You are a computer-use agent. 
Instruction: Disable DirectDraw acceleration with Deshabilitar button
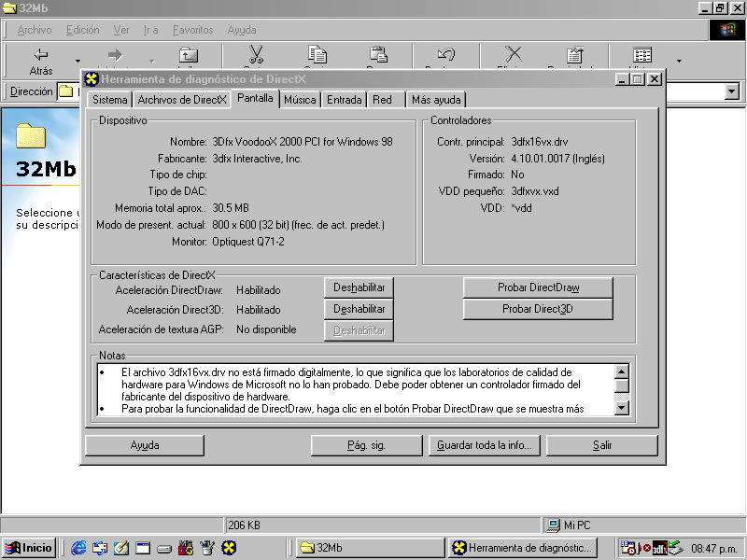(359, 287)
